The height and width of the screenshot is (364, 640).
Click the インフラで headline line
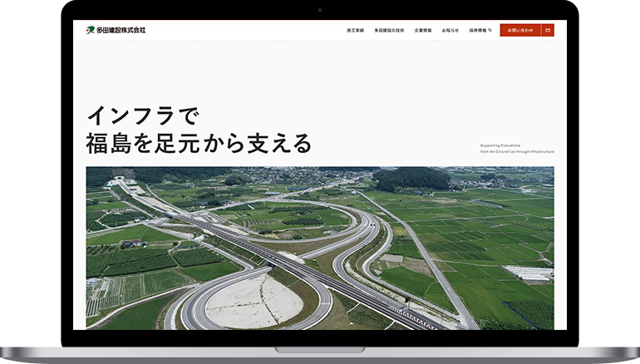[143, 115]
